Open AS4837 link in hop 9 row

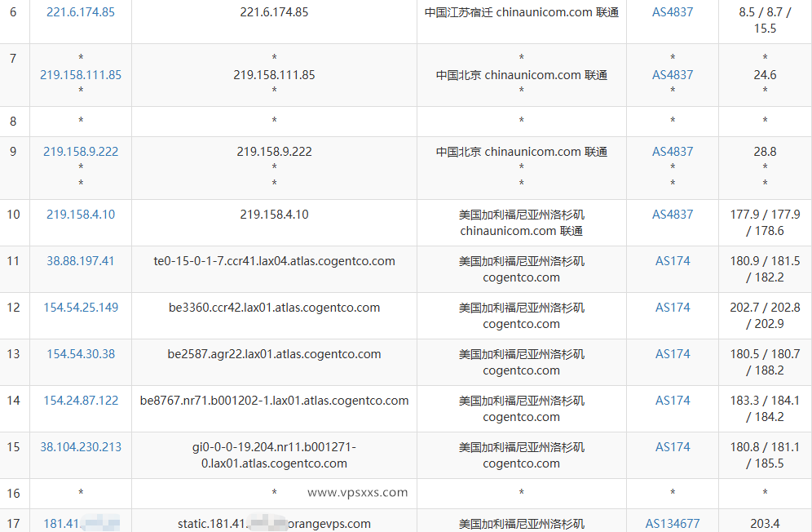coord(672,152)
